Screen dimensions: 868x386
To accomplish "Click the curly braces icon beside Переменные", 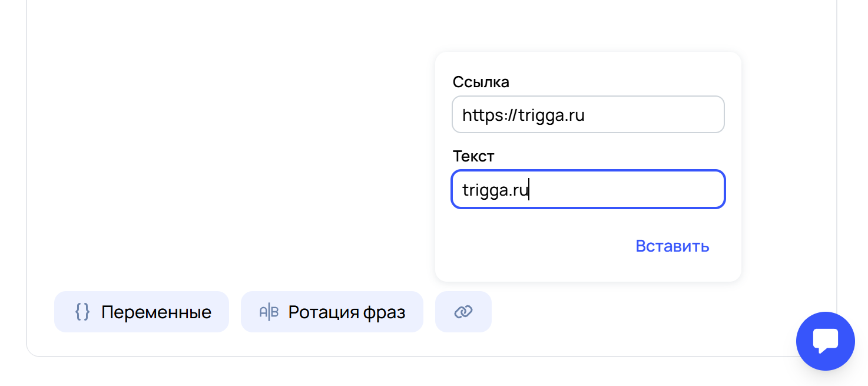I will pos(83,312).
